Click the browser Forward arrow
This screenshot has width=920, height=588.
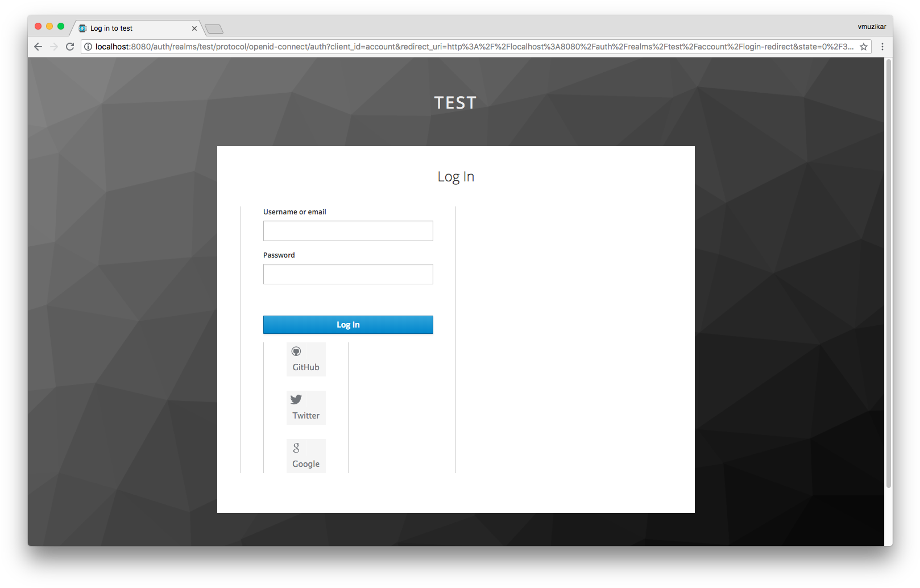coord(54,47)
